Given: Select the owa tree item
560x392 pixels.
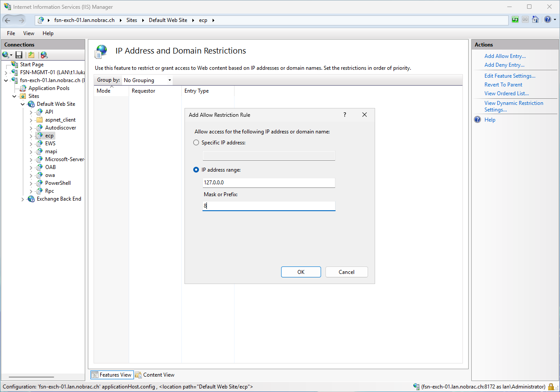Looking at the screenshot, I should pyautogui.click(x=50, y=175).
